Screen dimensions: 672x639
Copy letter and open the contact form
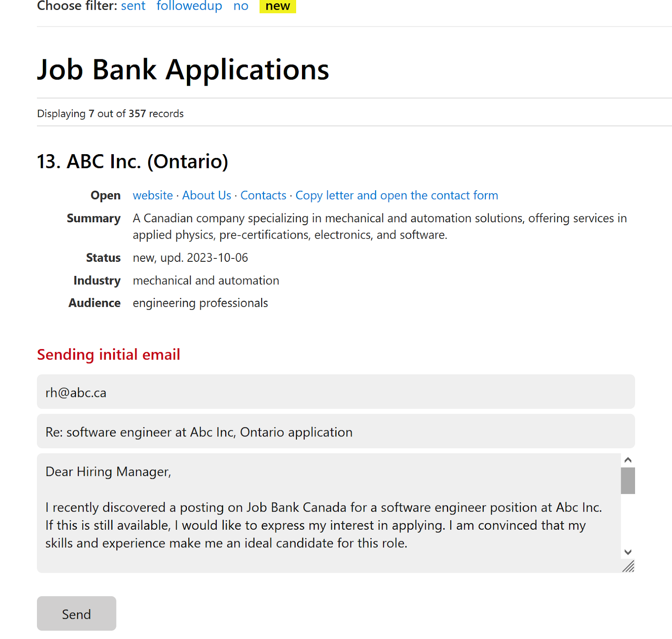[397, 195]
